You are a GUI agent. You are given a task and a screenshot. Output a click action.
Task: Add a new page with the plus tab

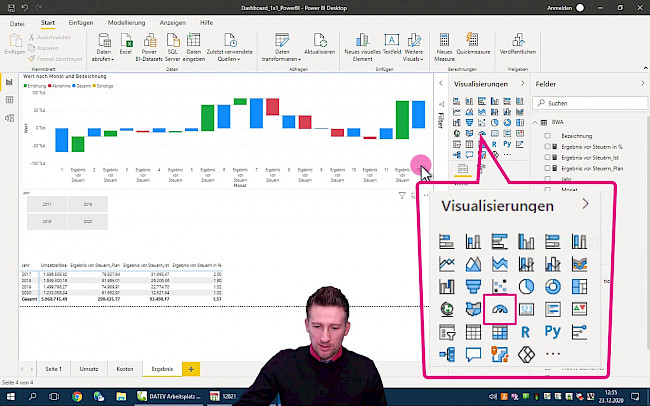(x=189, y=369)
